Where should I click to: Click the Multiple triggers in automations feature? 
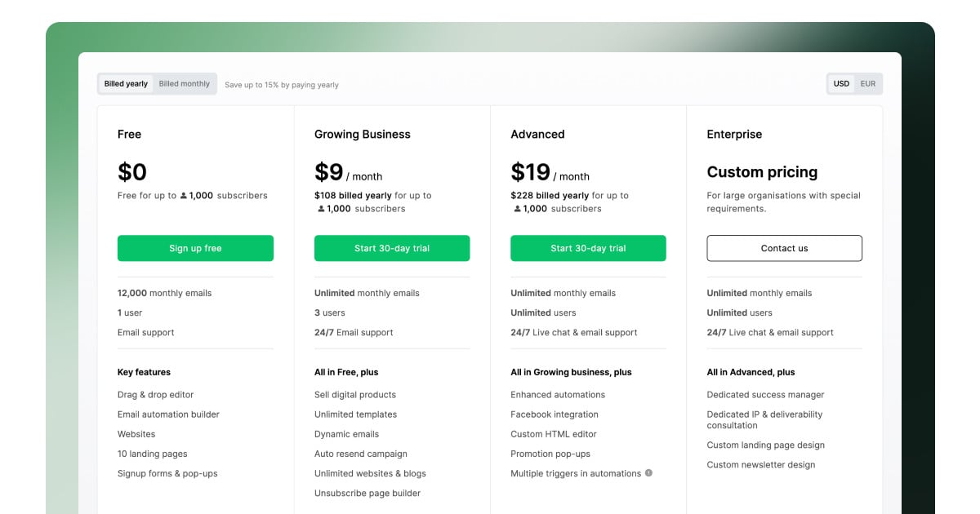click(576, 473)
